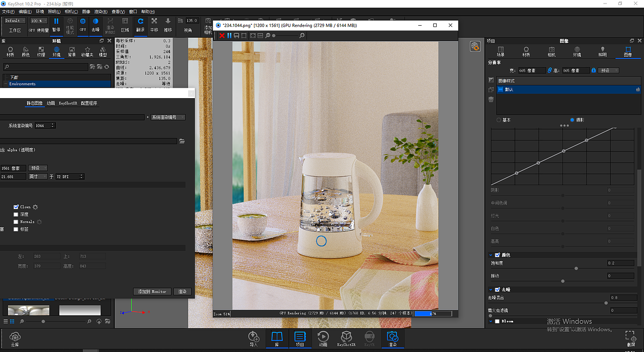The width and height of the screenshot is (644, 352).
Task: Select the 摄影 photographic radio button
Action: [573, 120]
